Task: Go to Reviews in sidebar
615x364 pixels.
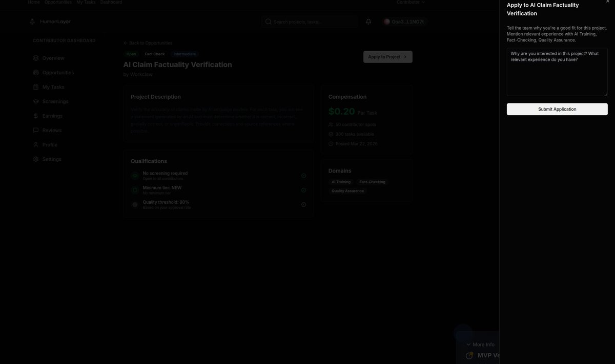Action: coord(52,130)
